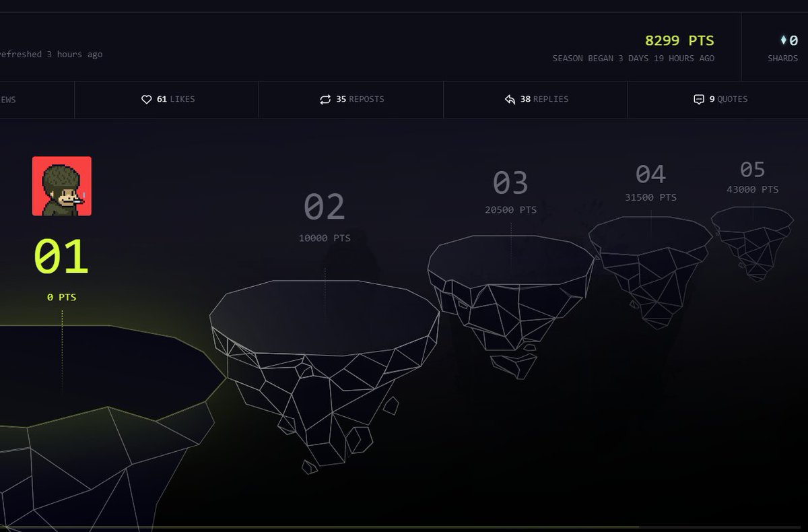Click the 8299 PTS total
The height and width of the screenshot is (532, 808).
coord(679,40)
